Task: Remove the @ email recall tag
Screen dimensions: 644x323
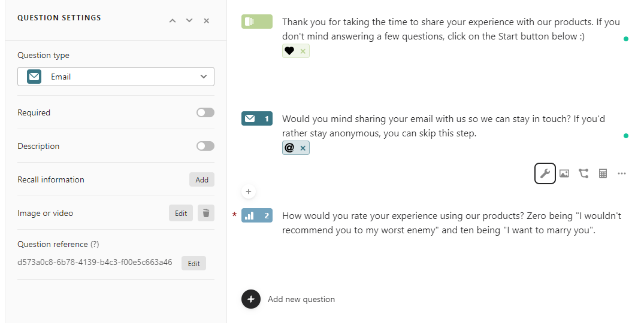Action: pyautogui.click(x=303, y=148)
